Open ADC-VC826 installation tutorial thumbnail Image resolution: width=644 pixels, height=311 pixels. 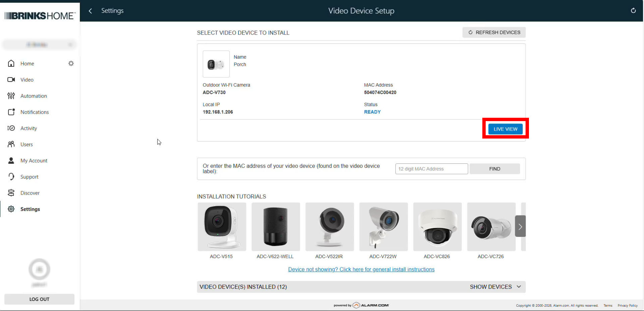[x=437, y=227]
